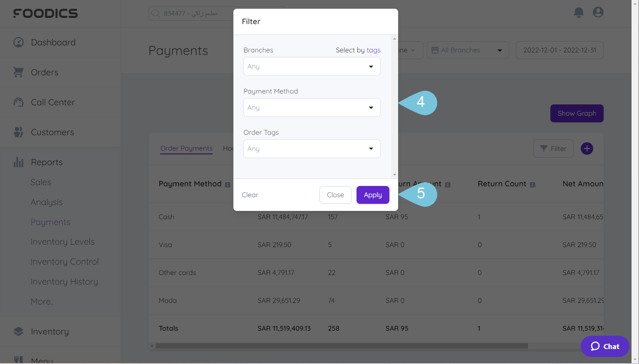Viewport: 639px width, 364px height.
Task: Click the horizontal table scrollbar
Action: point(341,346)
